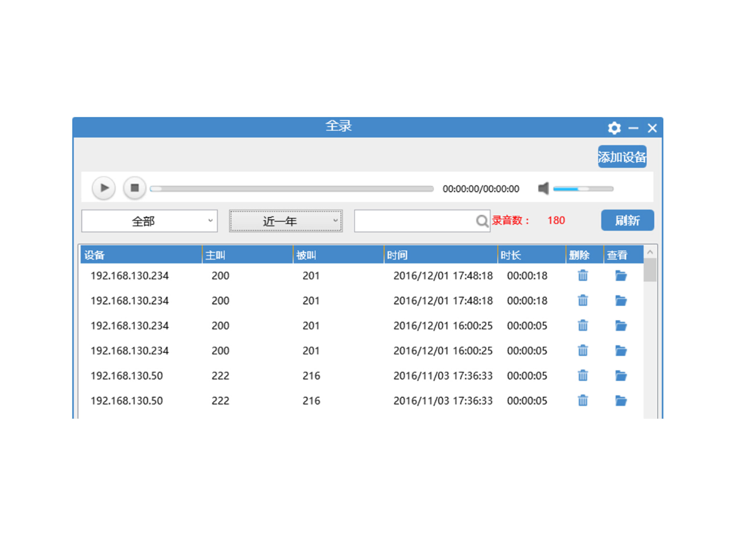Delete the first 16:00:25 recording
This screenshot has height=560, width=730.
click(583, 326)
